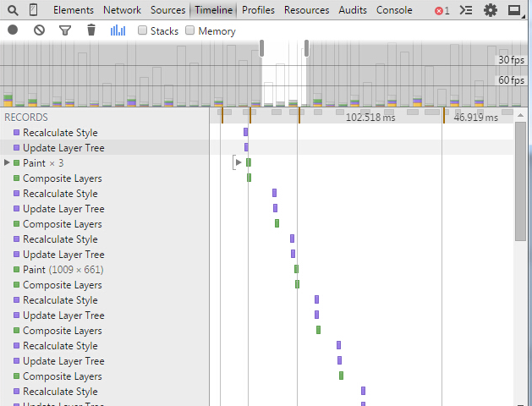Click the 102.518 ms frame label
Viewport: 532px width, 406px height.
point(370,118)
